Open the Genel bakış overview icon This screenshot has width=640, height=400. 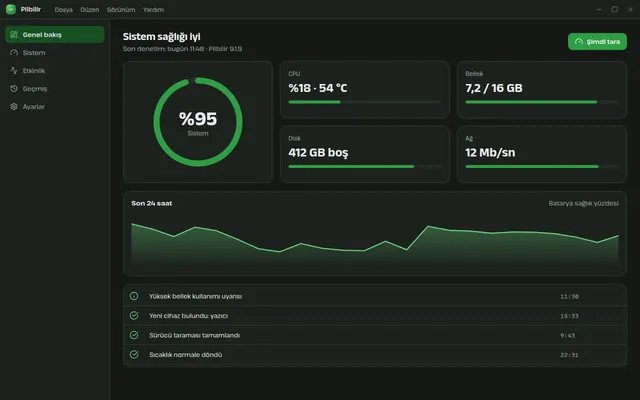click(x=14, y=35)
